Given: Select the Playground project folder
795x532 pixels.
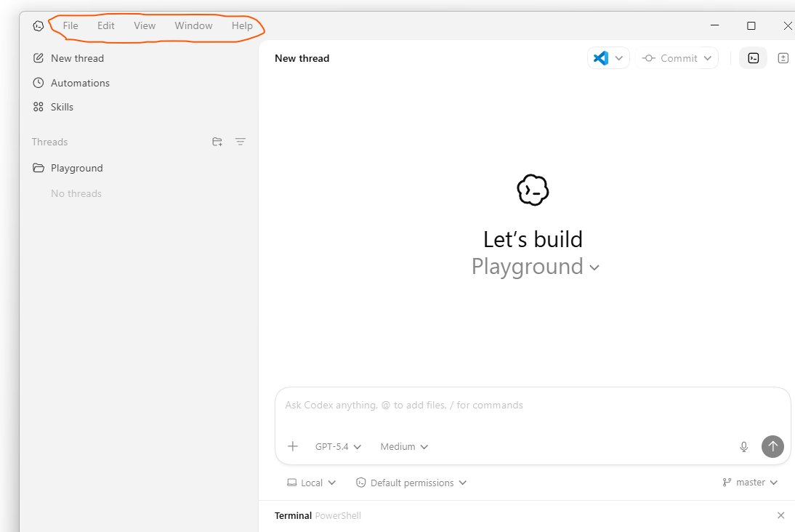Looking at the screenshot, I should click(68, 168).
